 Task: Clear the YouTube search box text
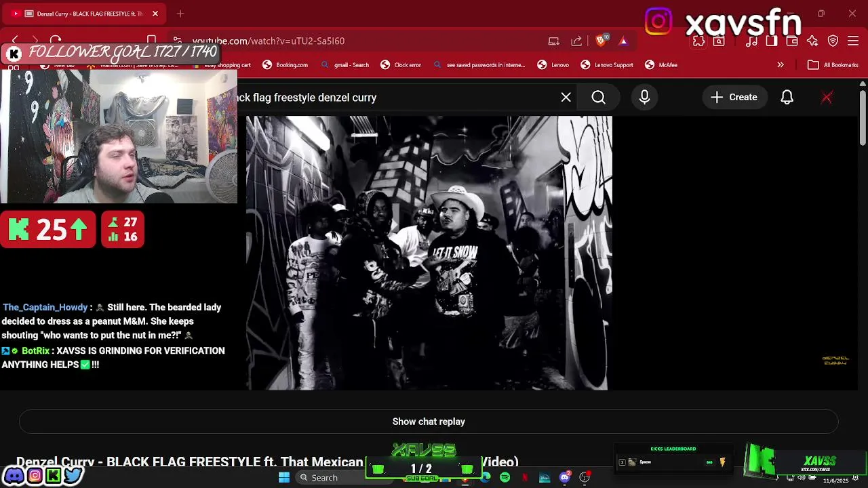566,98
